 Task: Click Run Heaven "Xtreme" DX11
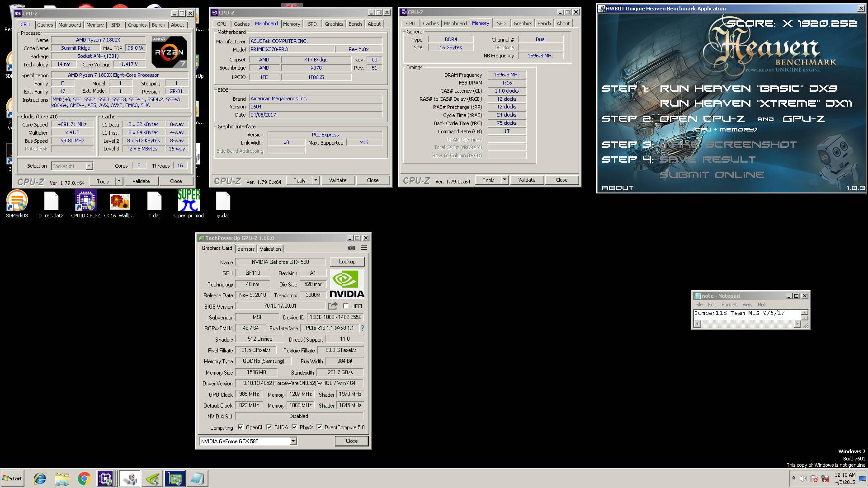coord(756,103)
